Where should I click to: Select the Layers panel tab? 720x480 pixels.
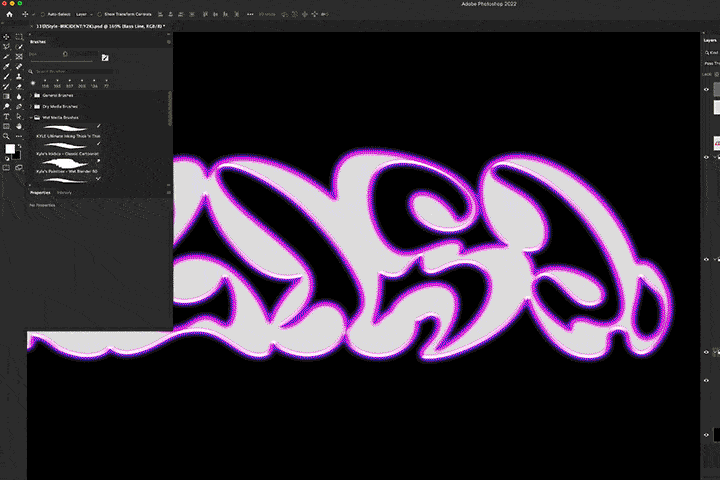coord(710,40)
